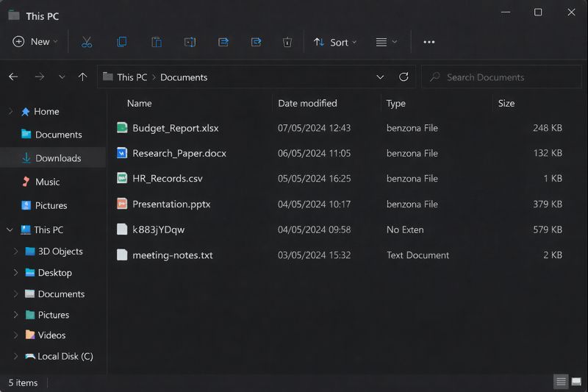Screen dimensions: 588x392
Task: Select Music in the navigation pane
Action: click(47, 182)
